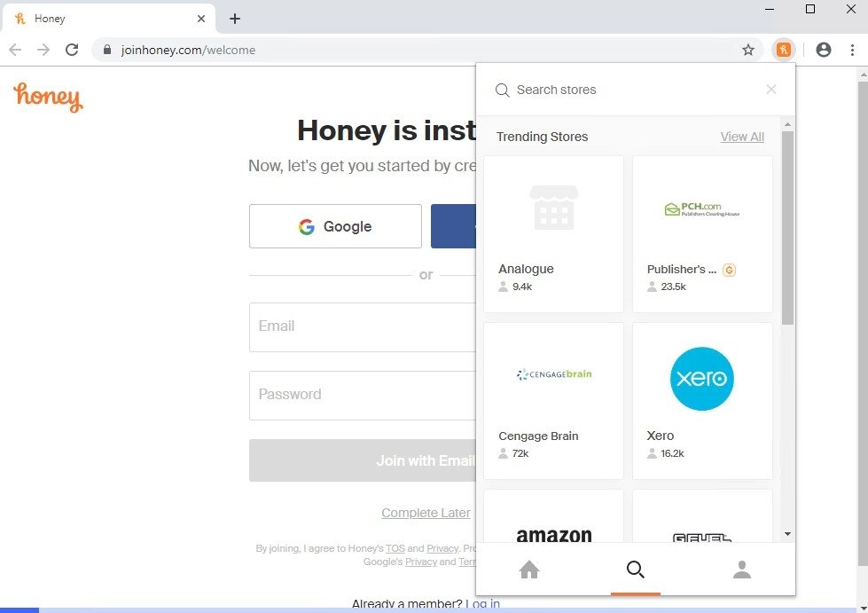
Task: Click the magnifier icon beside Search stores
Action: pos(502,90)
